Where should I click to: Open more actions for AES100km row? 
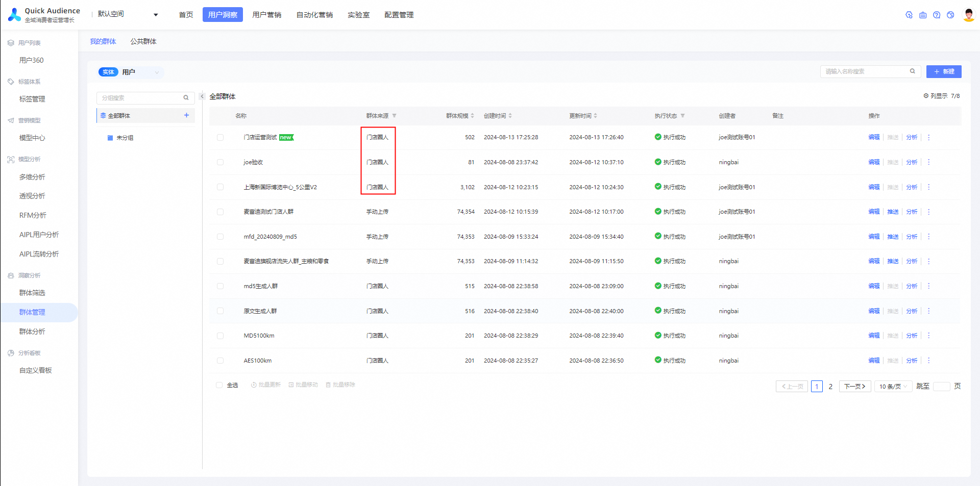(928, 361)
